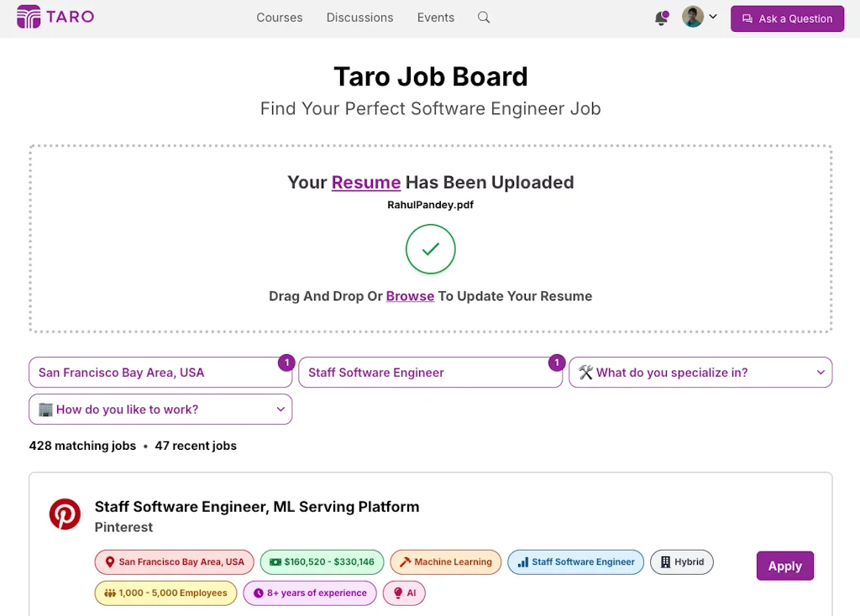Click the San Francisco Bay Area filter count badge
The height and width of the screenshot is (616, 860).
coord(286,363)
